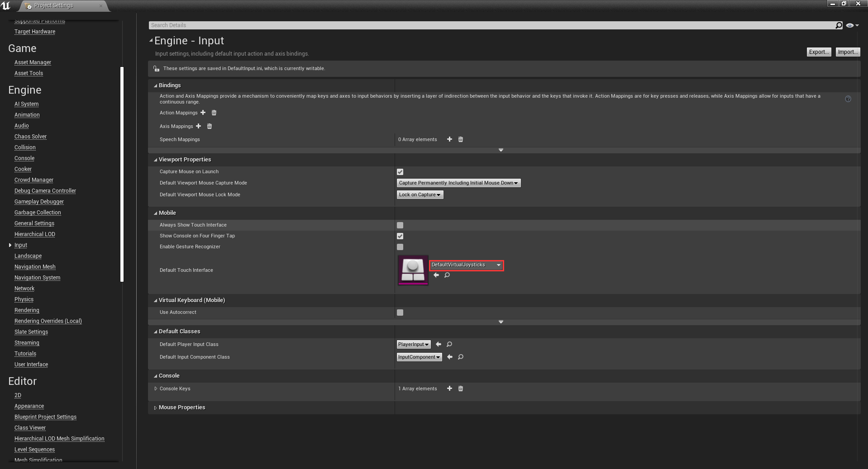Click the Default Touch Interface joystick thumbnail
868x469 pixels.
tap(413, 270)
